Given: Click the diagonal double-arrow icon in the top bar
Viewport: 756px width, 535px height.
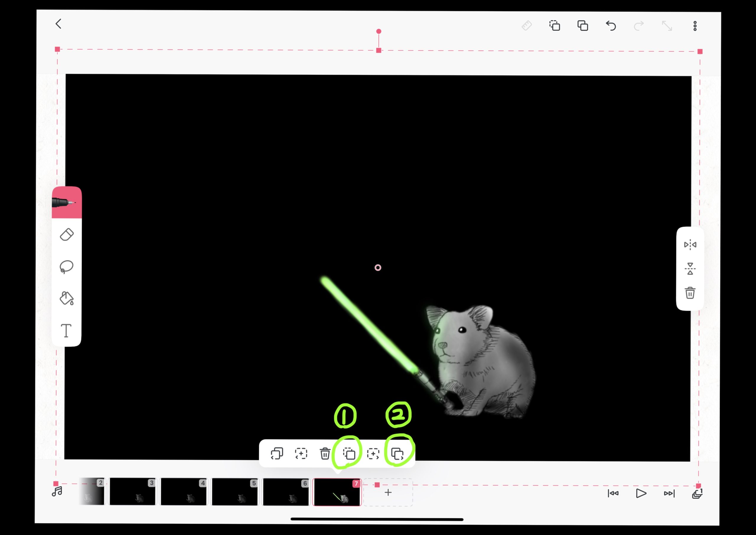Looking at the screenshot, I should [667, 26].
